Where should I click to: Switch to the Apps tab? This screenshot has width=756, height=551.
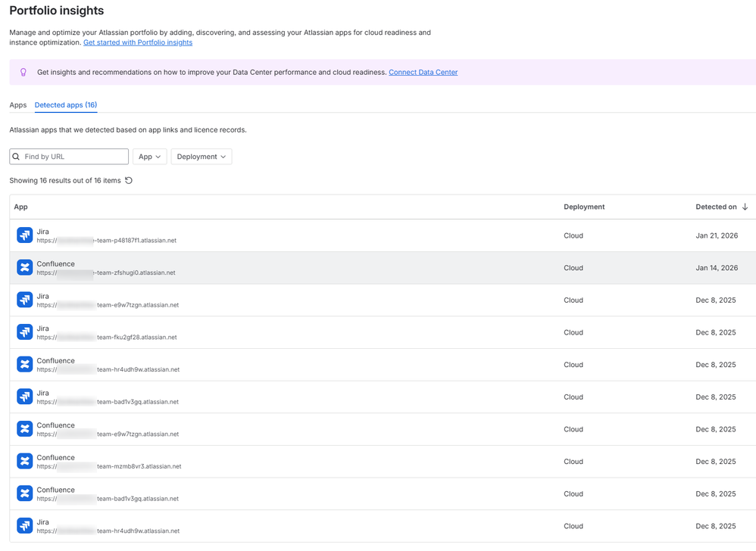point(18,105)
